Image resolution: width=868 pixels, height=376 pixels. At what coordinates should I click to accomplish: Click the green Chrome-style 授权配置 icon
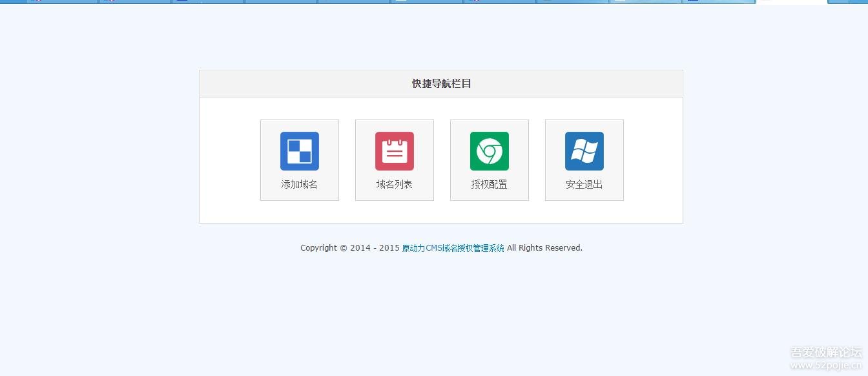point(489,151)
